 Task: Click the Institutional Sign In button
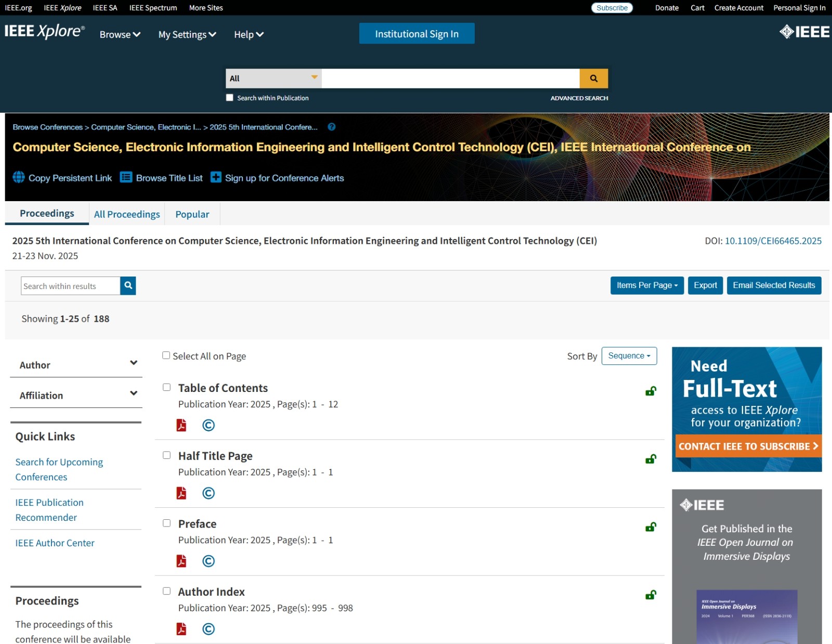(x=417, y=34)
